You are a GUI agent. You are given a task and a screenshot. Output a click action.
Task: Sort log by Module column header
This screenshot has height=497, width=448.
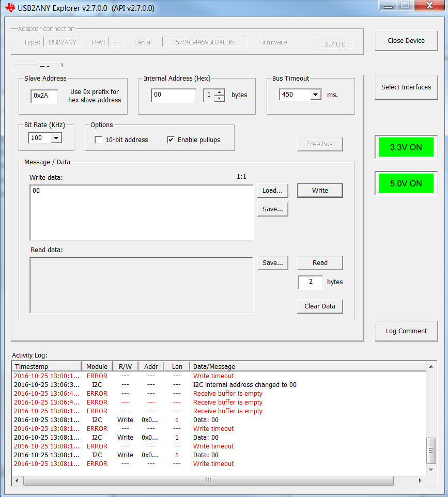coord(97,366)
